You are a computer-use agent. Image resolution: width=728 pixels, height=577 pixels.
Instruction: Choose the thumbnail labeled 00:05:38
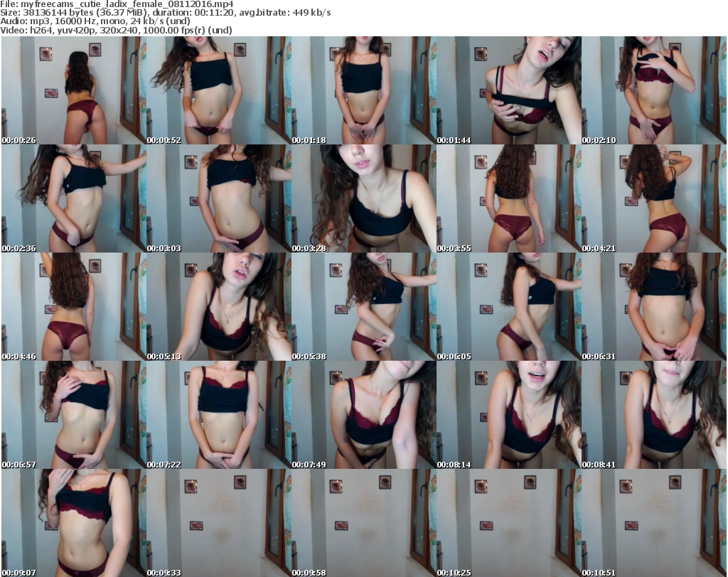(364, 307)
